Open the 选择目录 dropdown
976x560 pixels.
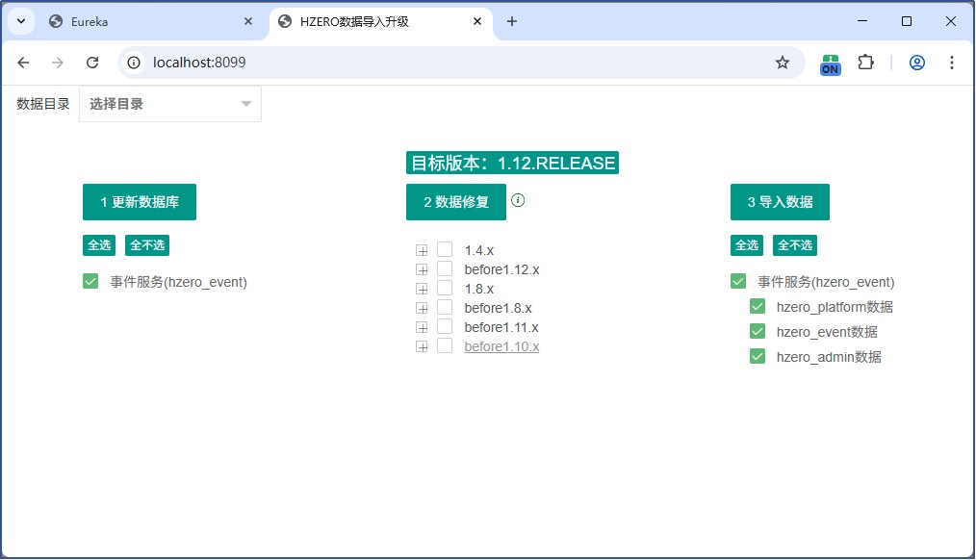pyautogui.click(x=170, y=104)
